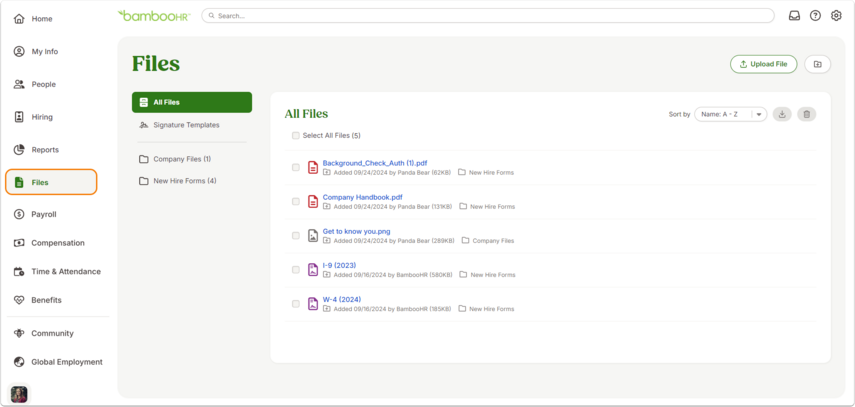This screenshot has height=407, width=855.
Task: Click Company Files folder label beside Get to know you
Action: point(493,241)
